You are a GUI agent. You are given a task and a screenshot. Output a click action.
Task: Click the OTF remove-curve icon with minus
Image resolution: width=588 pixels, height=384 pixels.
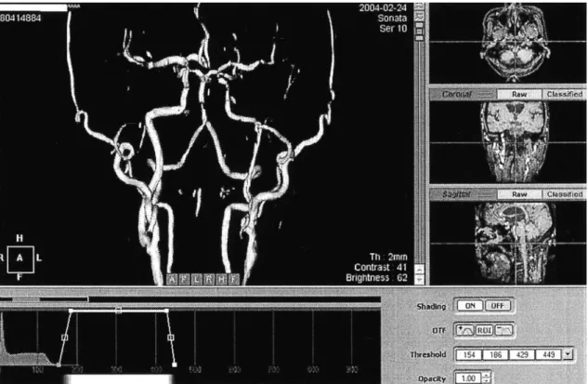[503, 330]
